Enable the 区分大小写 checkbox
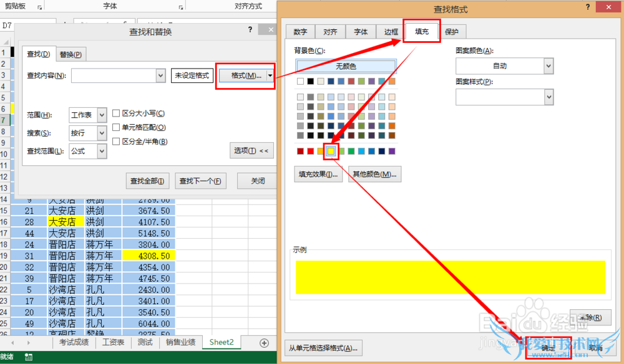Image resolution: width=624 pixels, height=364 pixels. click(x=116, y=113)
